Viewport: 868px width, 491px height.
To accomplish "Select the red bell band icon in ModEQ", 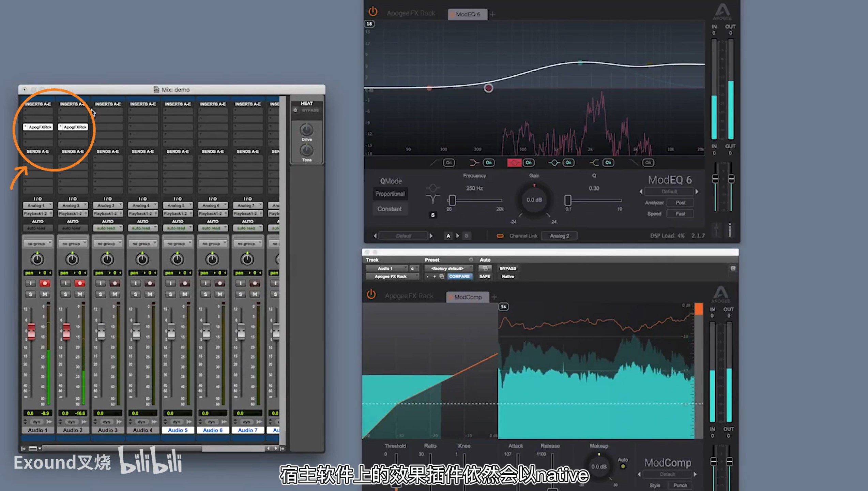I will [x=514, y=163].
